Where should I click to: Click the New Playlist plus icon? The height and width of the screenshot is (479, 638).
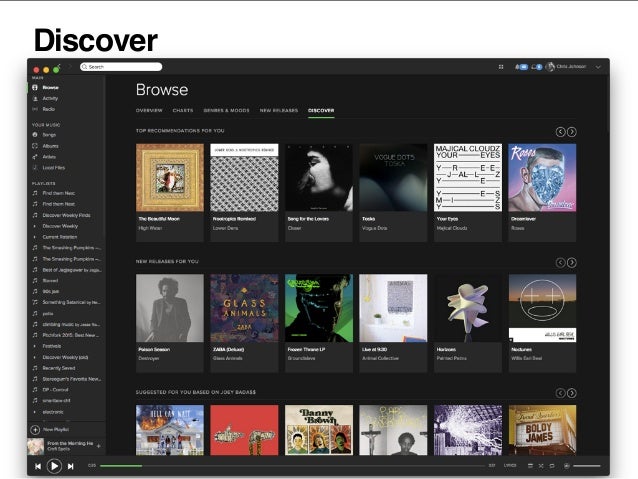coord(35,429)
